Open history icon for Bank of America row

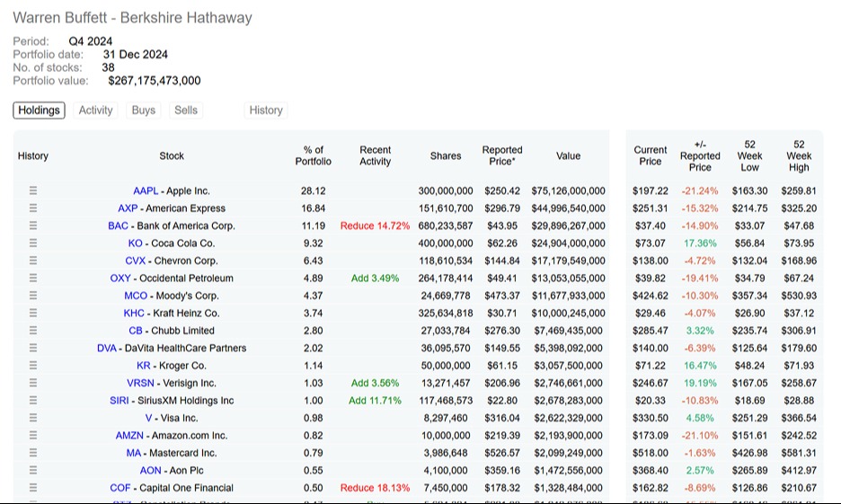[x=33, y=225]
